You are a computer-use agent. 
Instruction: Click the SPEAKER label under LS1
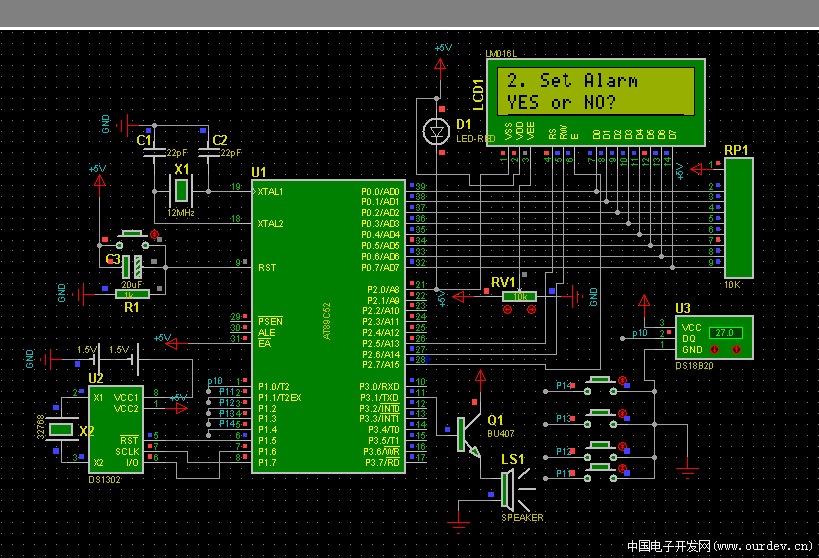click(522, 518)
